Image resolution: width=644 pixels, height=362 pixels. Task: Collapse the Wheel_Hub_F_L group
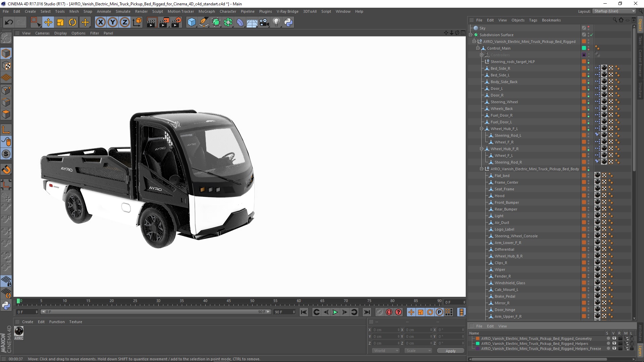482,129
